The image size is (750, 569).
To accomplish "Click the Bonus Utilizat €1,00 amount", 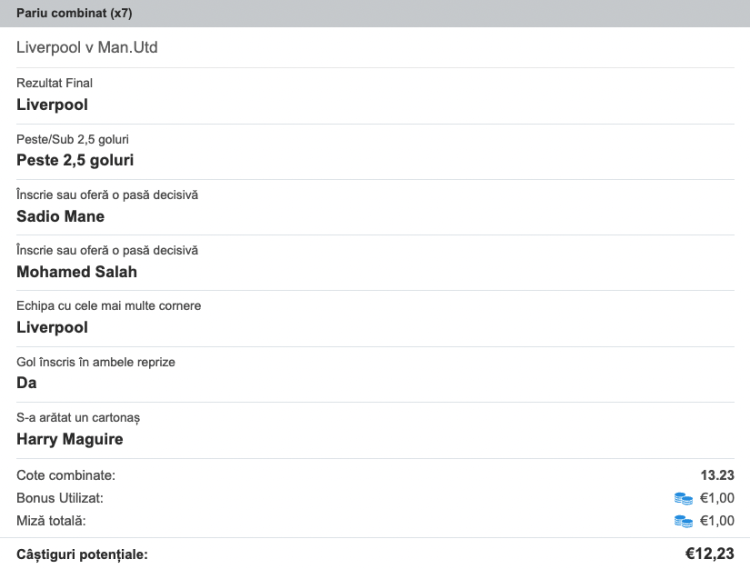I will point(717,498).
